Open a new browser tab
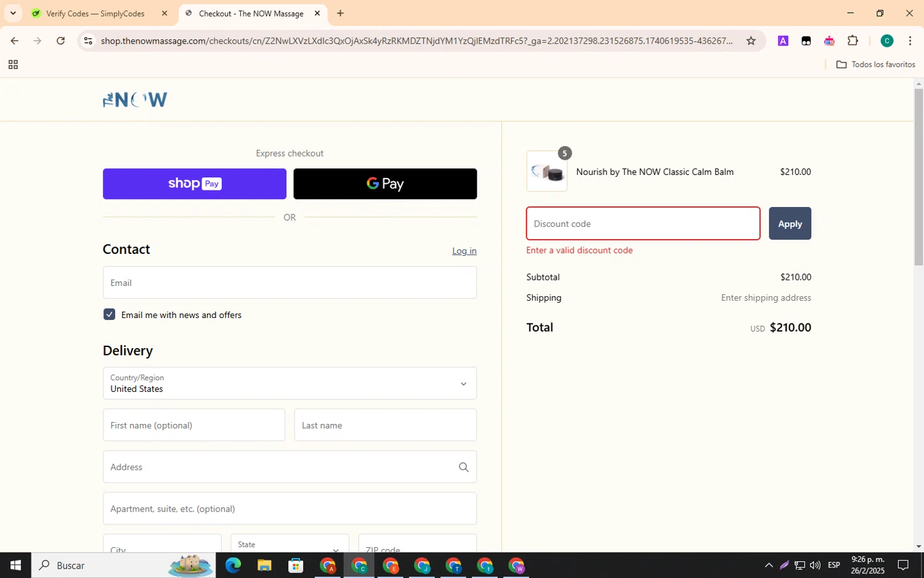 click(x=340, y=13)
